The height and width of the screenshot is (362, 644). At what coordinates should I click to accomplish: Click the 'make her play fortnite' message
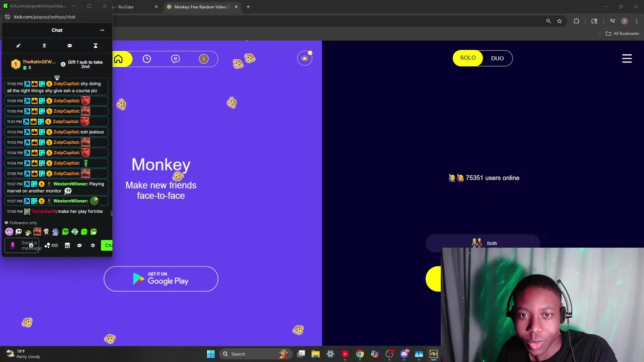click(80, 212)
